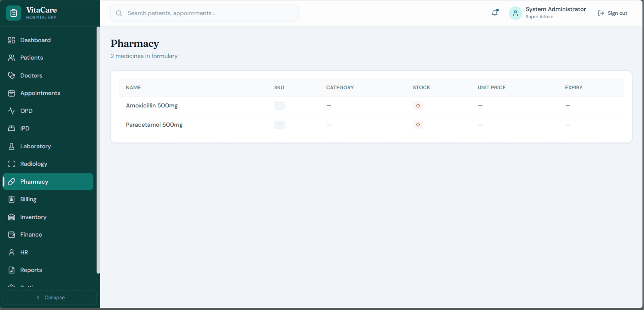Click the Dashboard grid icon
Image resolution: width=644 pixels, height=310 pixels.
click(x=12, y=40)
